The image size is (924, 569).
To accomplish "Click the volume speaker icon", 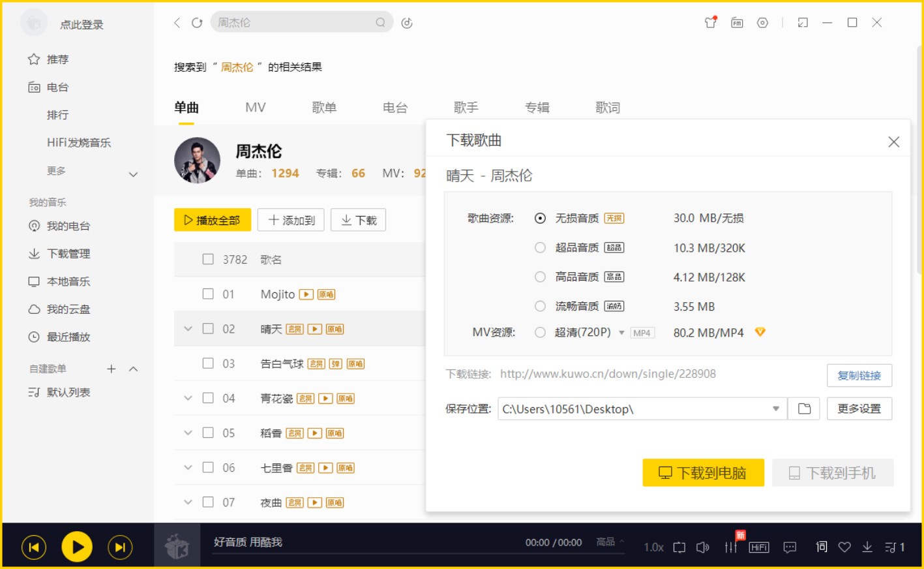I will coord(702,547).
